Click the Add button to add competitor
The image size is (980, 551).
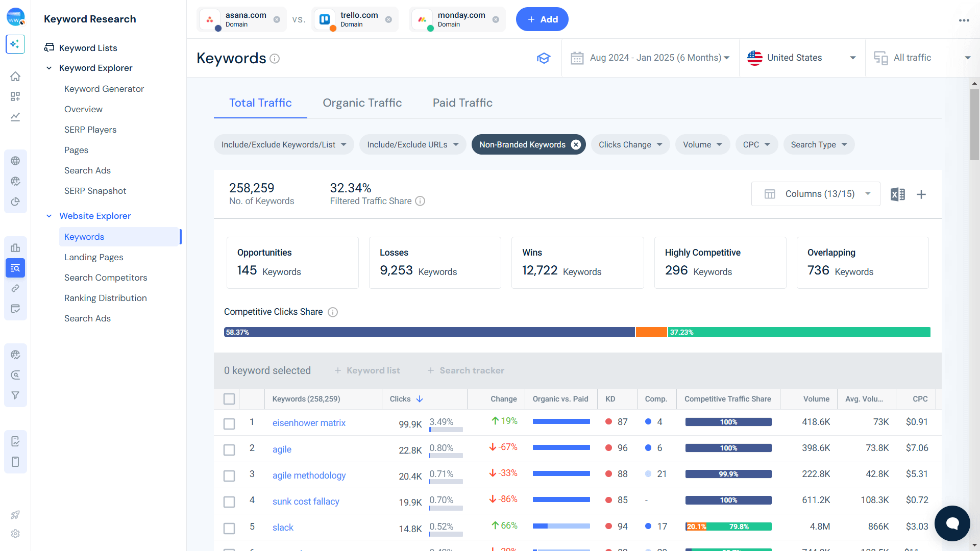[542, 19]
